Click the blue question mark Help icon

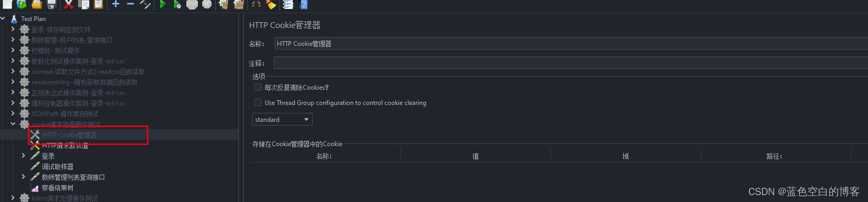[x=304, y=4]
